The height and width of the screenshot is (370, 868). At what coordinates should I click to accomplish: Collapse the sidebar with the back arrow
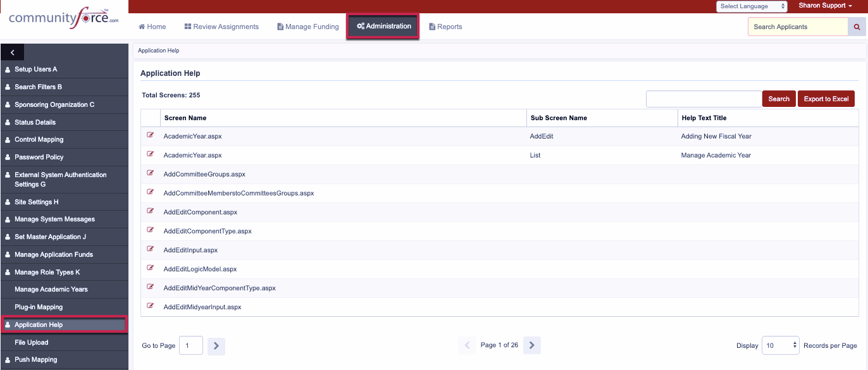(x=13, y=52)
